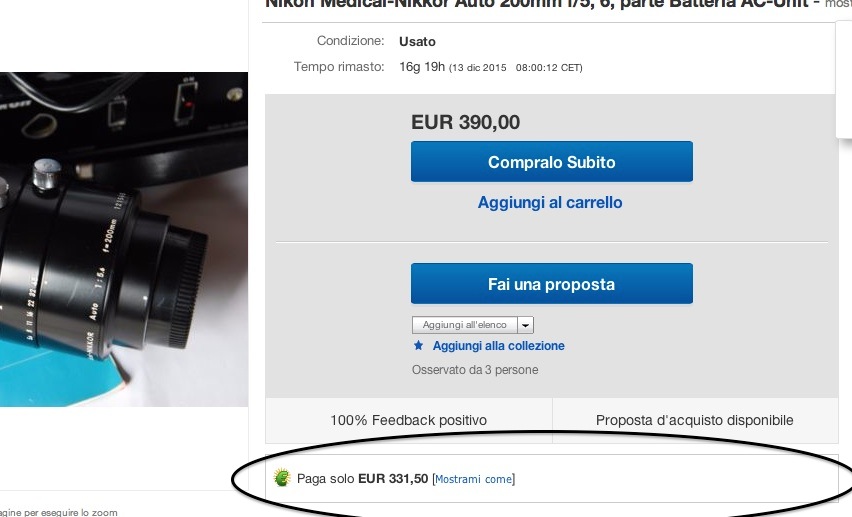Expand the Aggiungi all'elenco dropdown arrow
The height and width of the screenshot is (517, 852).
525,325
